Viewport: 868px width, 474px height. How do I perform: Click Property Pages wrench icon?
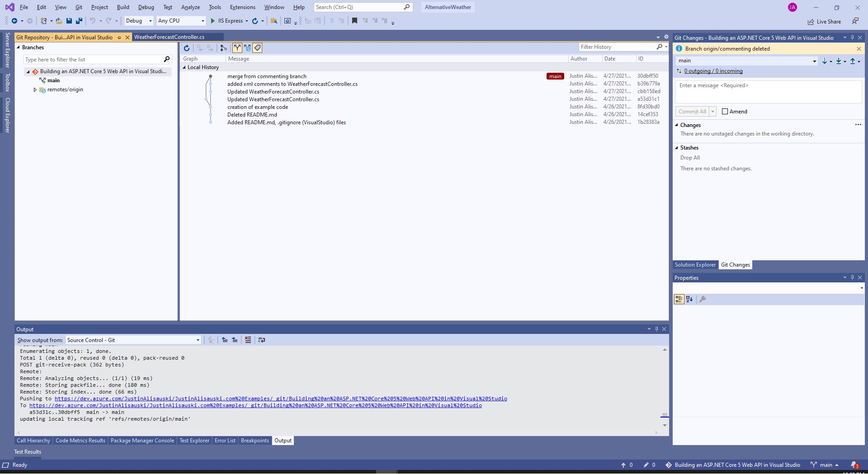(703, 299)
